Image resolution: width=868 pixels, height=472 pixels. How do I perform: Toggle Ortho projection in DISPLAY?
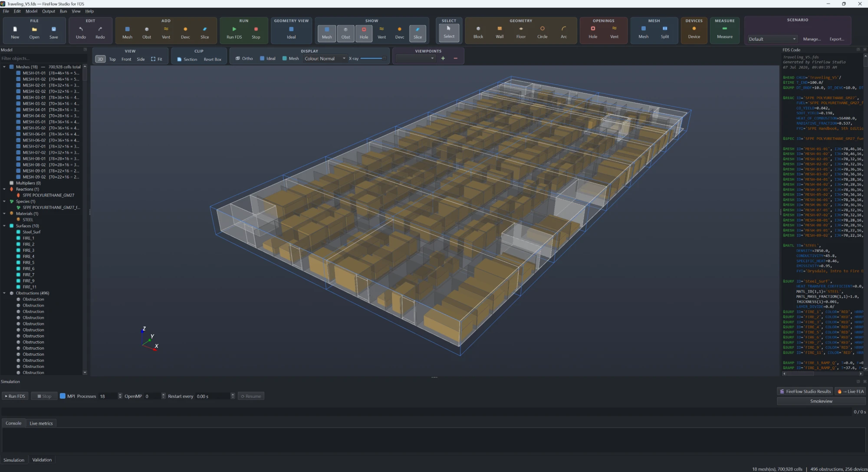pos(244,59)
